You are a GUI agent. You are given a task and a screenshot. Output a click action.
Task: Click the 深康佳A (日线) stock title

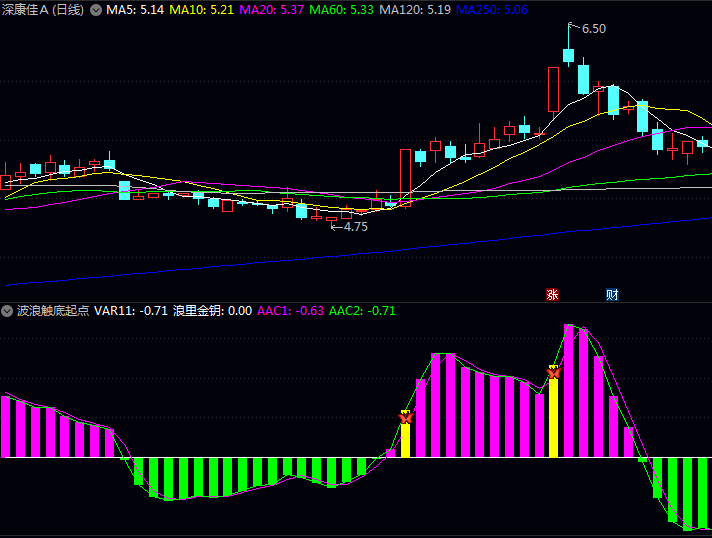coord(43,10)
